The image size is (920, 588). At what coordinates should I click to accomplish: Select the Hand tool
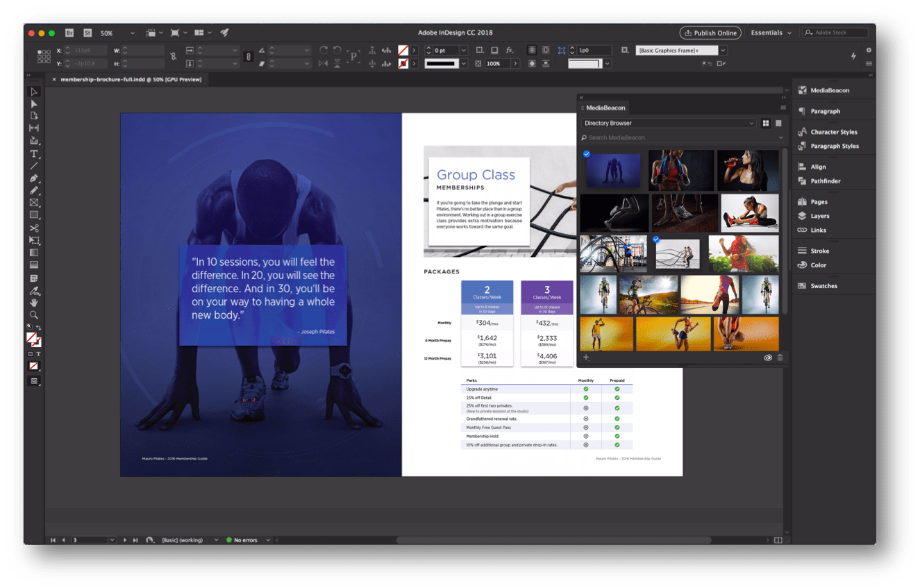pos(34,303)
